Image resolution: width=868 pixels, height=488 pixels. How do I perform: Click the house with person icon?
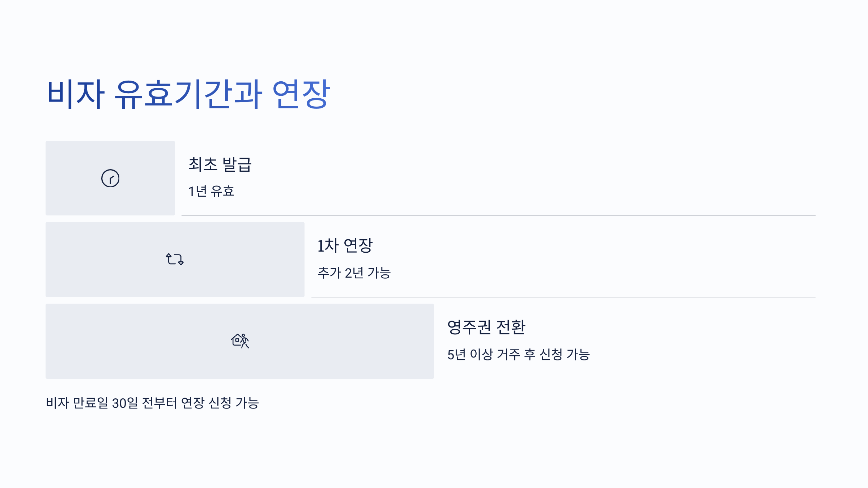[x=240, y=341]
